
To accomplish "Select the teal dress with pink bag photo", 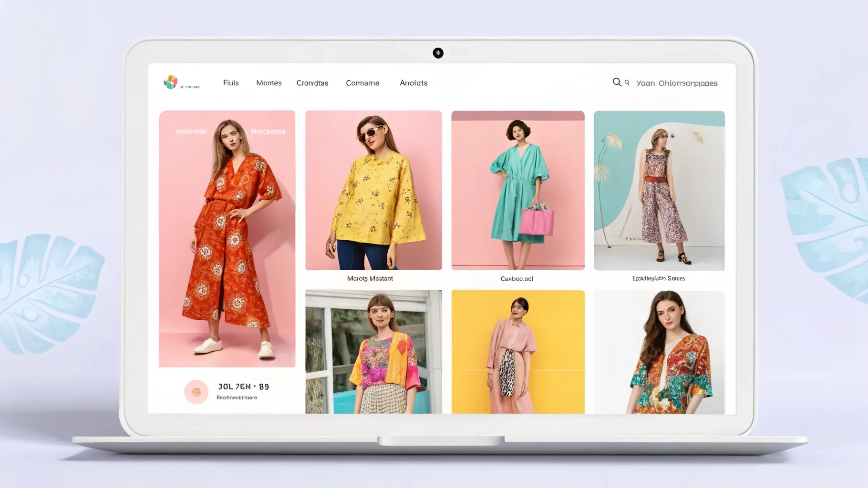I will click(x=518, y=190).
